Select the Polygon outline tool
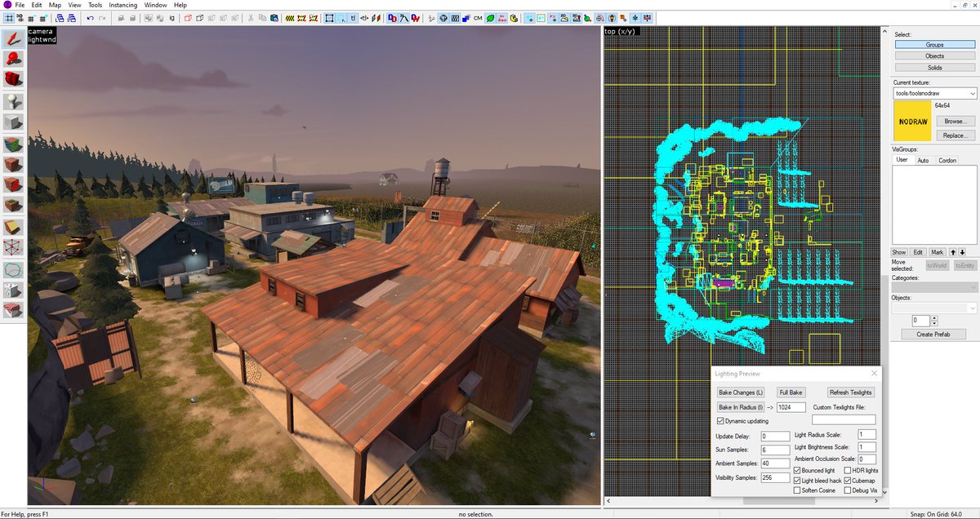The width and height of the screenshot is (980, 519). (13, 268)
